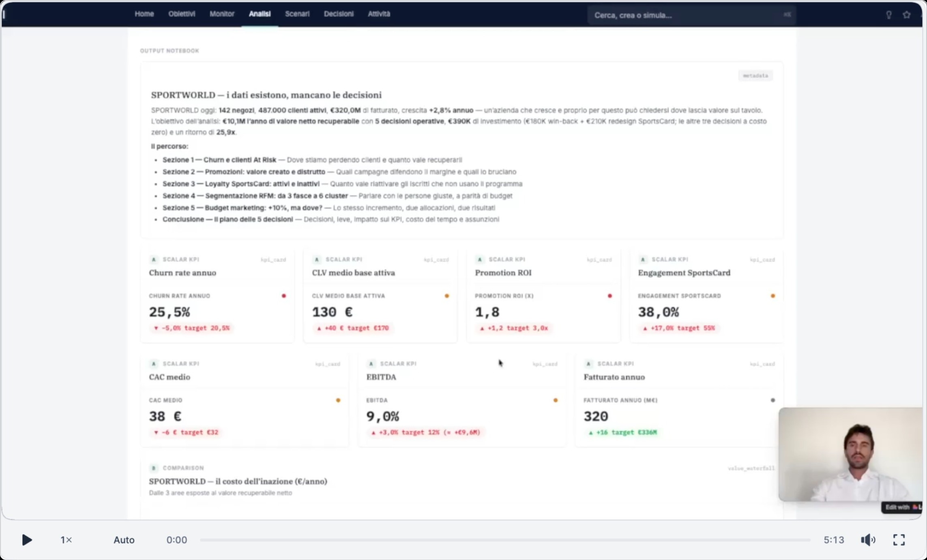Image resolution: width=927 pixels, height=560 pixels.
Task: Click the Comparison icon above SPORTWORLD chart
Action: tap(154, 468)
